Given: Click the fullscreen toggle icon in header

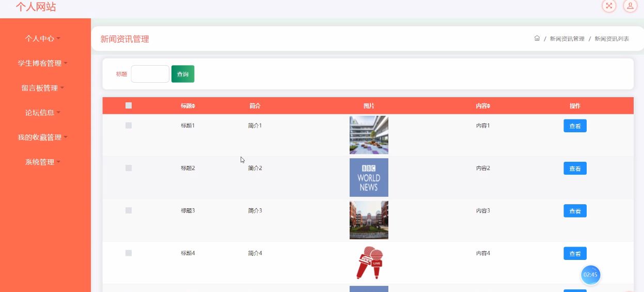Looking at the screenshot, I should point(609,6).
